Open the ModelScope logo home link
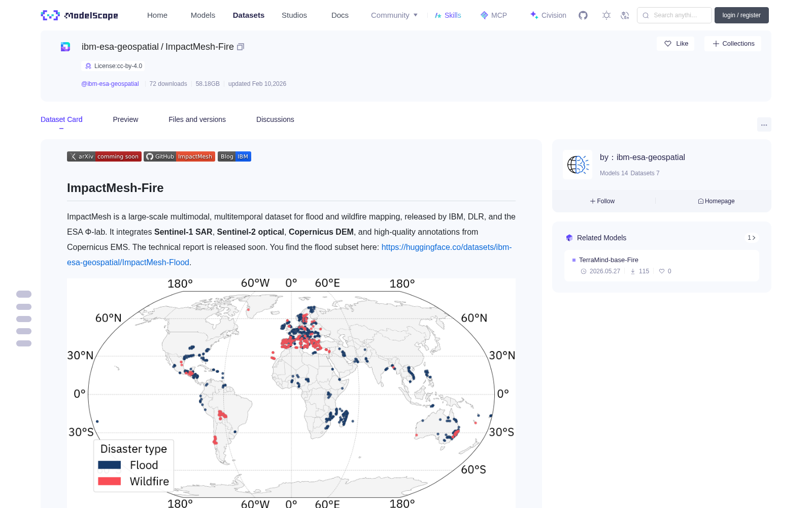 (80, 15)
